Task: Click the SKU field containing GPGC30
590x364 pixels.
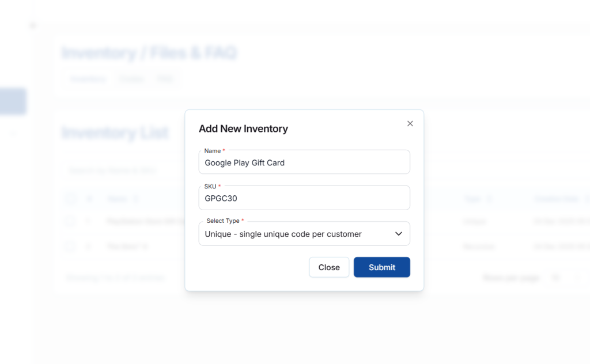Action: [x=304, y=198]
